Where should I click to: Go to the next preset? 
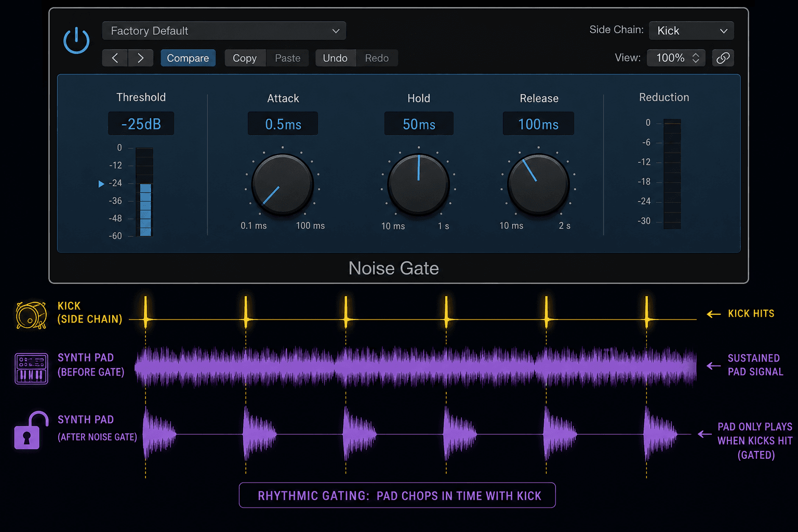point(140,58)
